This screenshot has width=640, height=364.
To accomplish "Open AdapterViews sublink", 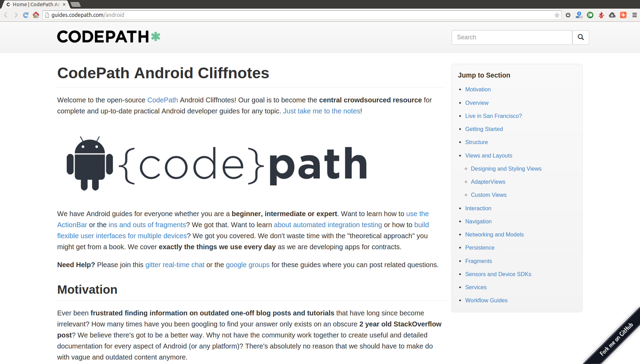I will [488, 182].
